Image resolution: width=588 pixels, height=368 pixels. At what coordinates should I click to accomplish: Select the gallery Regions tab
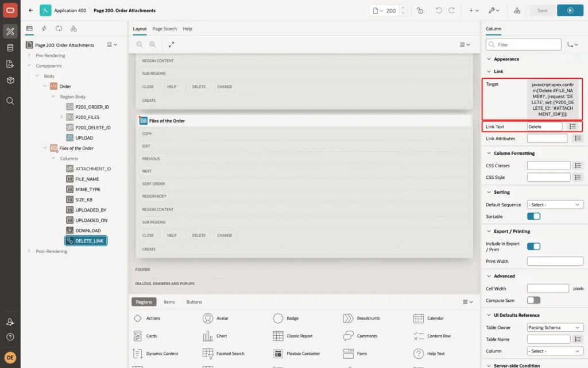[x=144, y=302]
